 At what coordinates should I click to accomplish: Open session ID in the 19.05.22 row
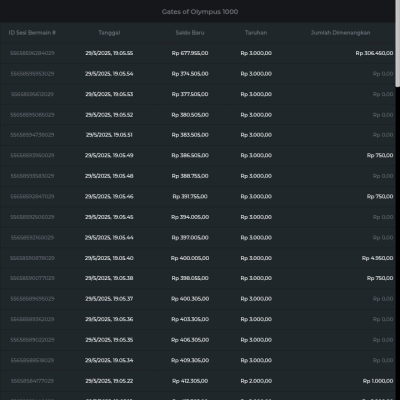(32, 381)
